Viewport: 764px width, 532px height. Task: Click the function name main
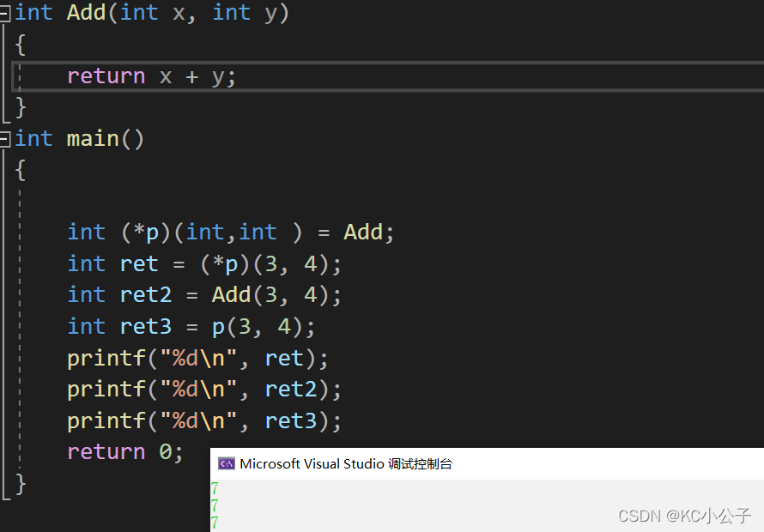(x=93, y=139)
